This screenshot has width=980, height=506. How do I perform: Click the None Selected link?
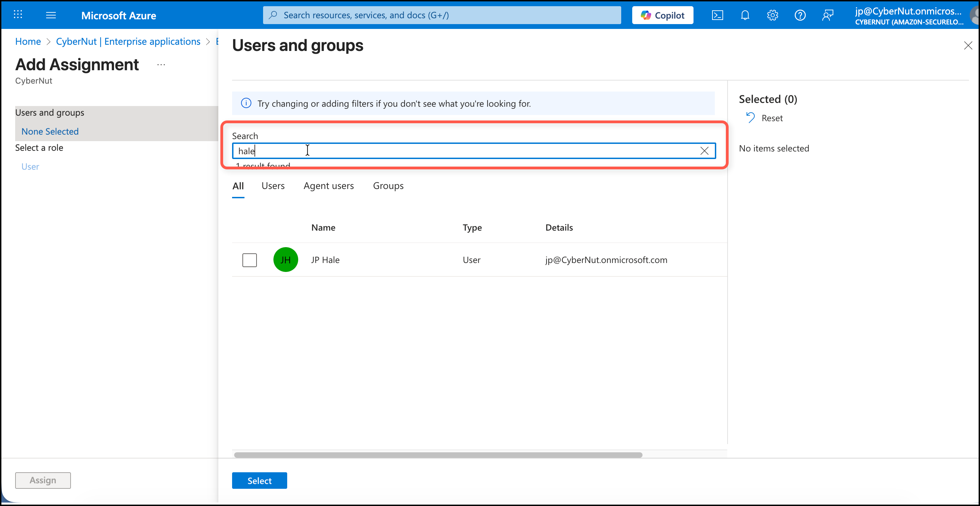click(x=50, y=131)
